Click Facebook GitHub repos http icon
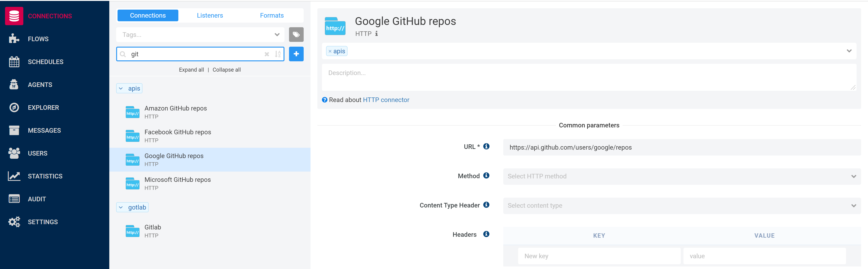This screenshot has width=868, height=269. point(132,136)
